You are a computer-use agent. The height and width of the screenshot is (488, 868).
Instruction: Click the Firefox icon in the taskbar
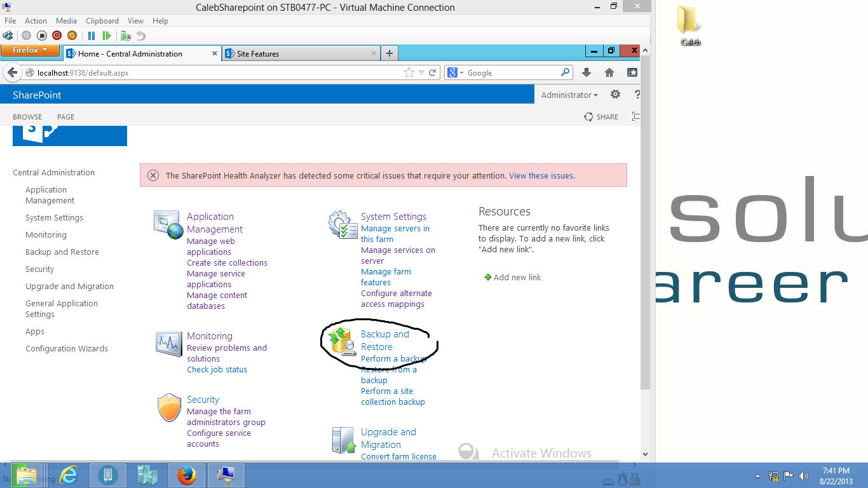pyautogui.click(x=187, y=475)
